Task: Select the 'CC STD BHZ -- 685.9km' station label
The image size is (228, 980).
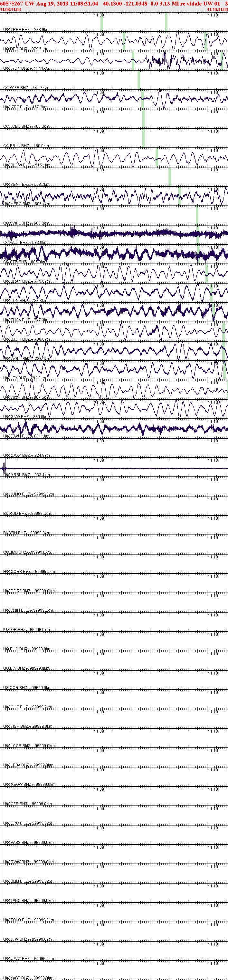Action: [x=25, y=262]
